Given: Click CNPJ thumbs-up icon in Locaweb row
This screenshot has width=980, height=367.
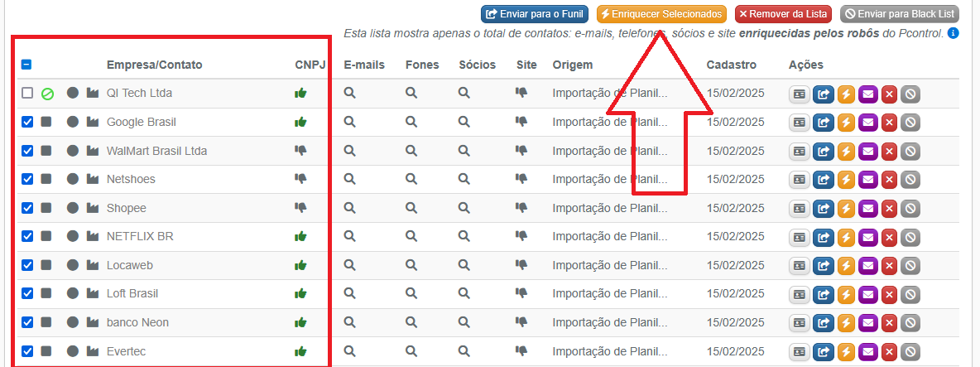Looking at the screenshot, I should tap(300, 265).
